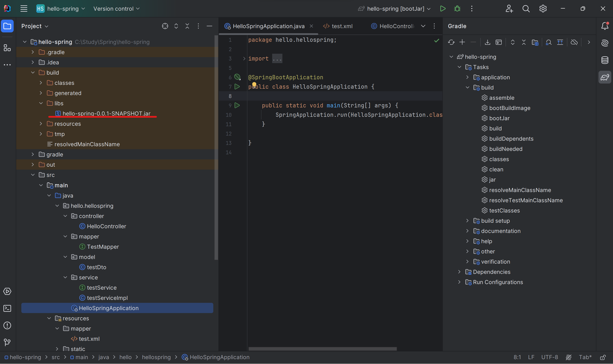Image resolution: width=613 pixels, height=364 pixels.
Task: Click the Notifications bell icon
Action: click(605, 26)
